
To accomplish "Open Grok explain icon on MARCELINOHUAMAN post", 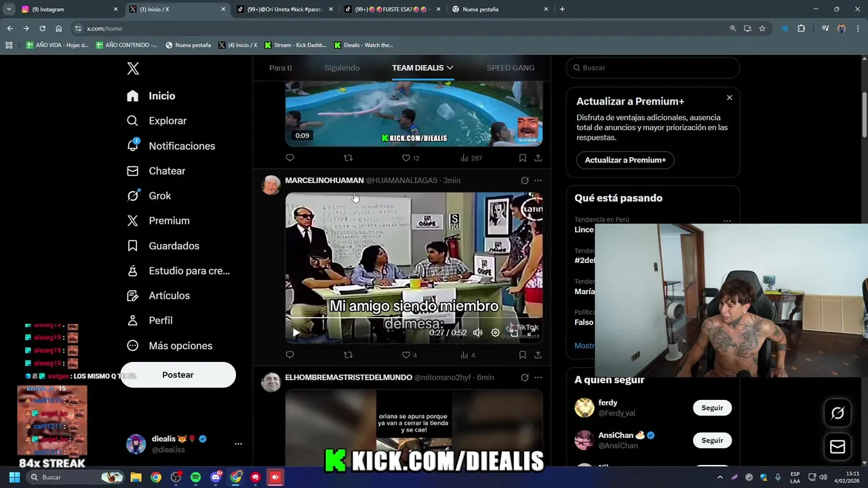I will pyautogui.click(x=524, y=180).
